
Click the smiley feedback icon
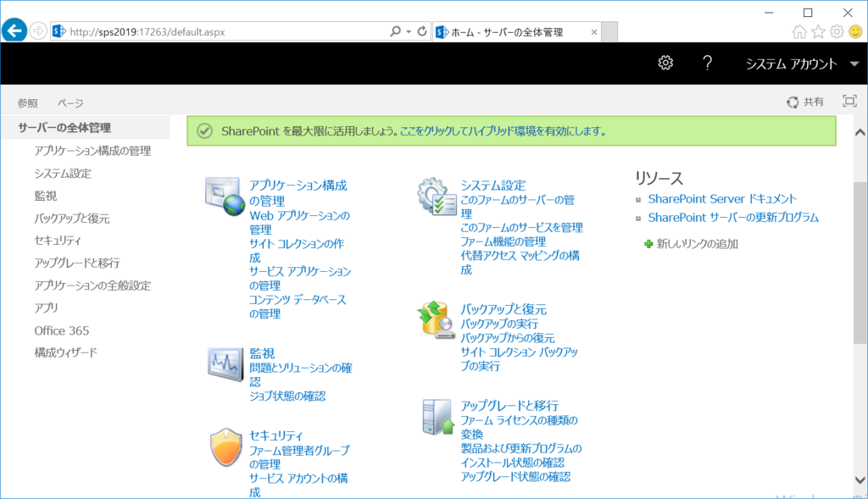point(855,31)
